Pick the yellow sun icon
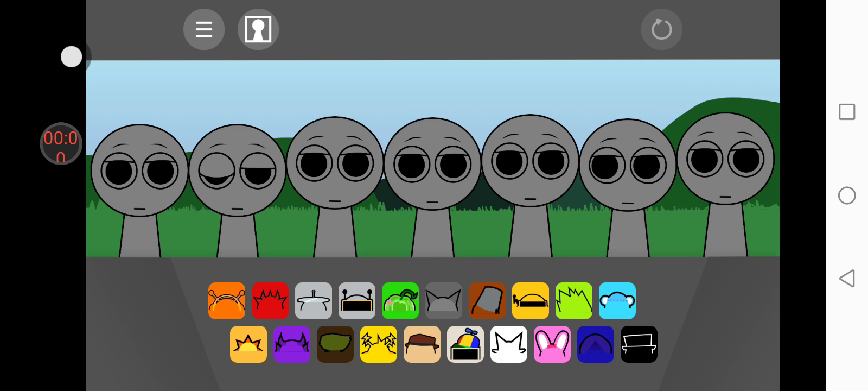This screenshot has height=391, width=868. pyautogui.click(x=248, y=344)
